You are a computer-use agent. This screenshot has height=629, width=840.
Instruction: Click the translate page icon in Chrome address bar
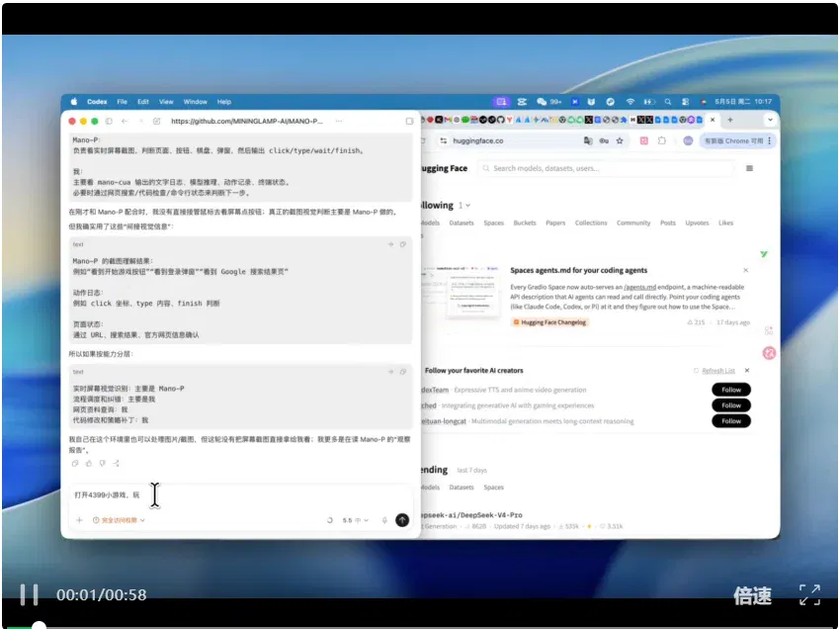coord(588,140)
